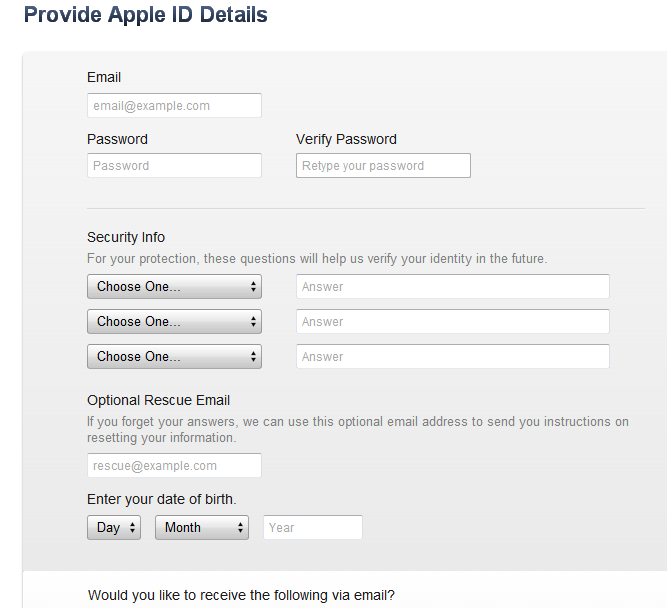Click the Optional Rescue Email label
The height and width of the screenshot is (608, 667).
(x=159, y=401)
